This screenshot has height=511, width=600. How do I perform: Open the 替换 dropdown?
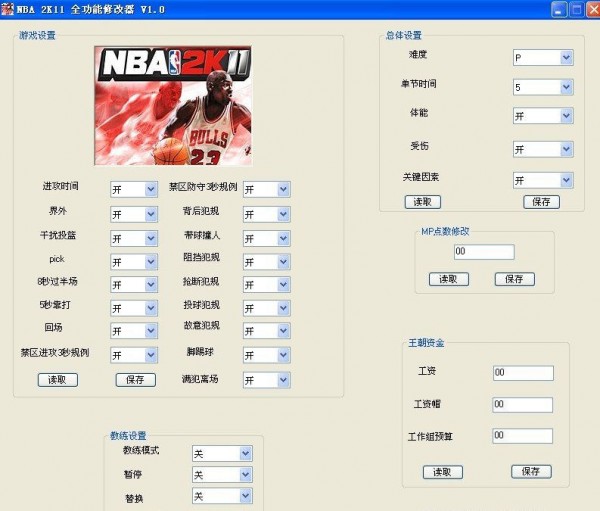(222, 496)
